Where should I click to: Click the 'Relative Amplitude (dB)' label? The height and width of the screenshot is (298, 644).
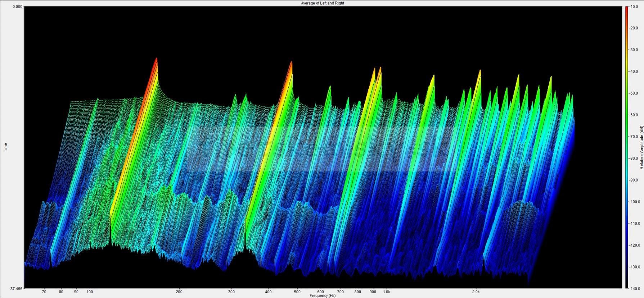click(x=641, y=148)
